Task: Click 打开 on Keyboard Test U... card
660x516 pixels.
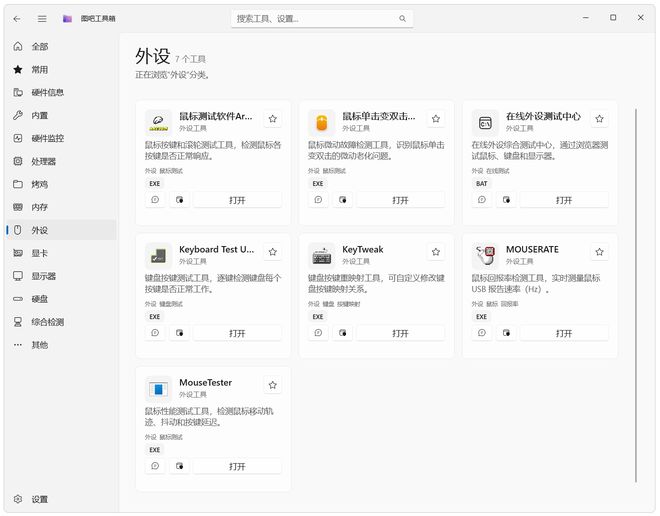Action: pyautogui.click(x=237, y=333)
